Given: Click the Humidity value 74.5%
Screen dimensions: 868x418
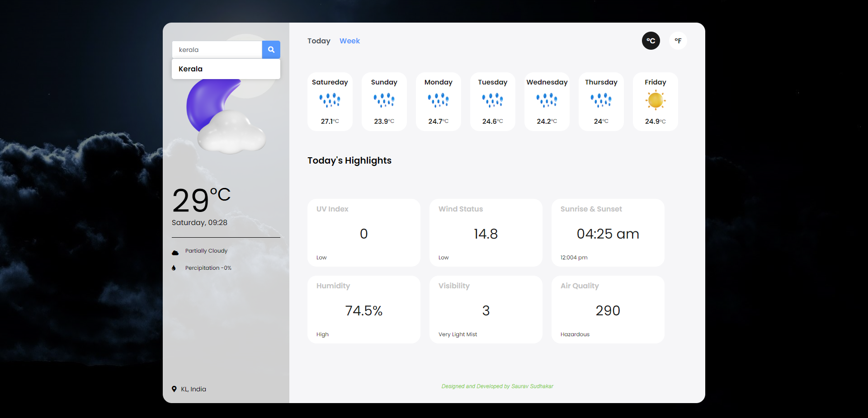Looking at the screenshot, I should [364, 310].
